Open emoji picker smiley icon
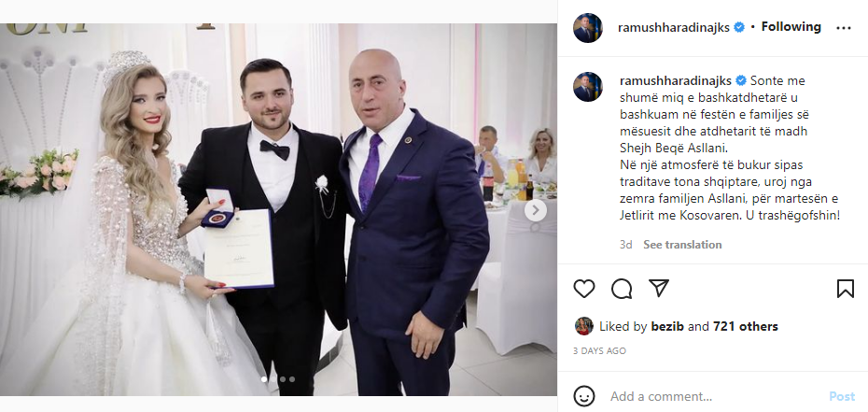 pos(584,396)
